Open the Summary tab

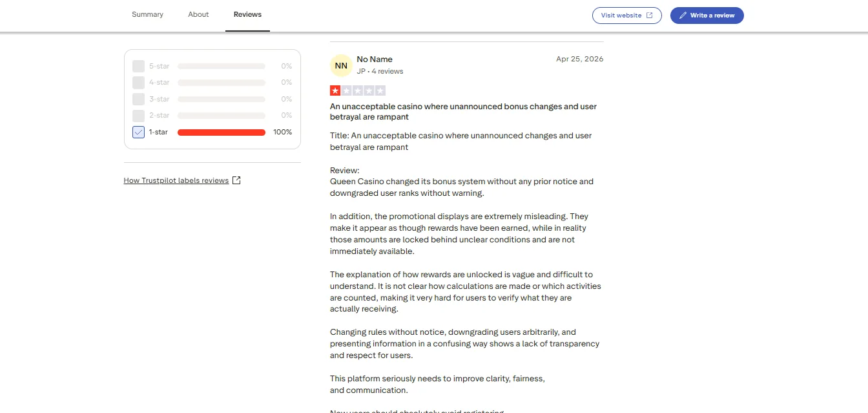click(x=147, y=14)
